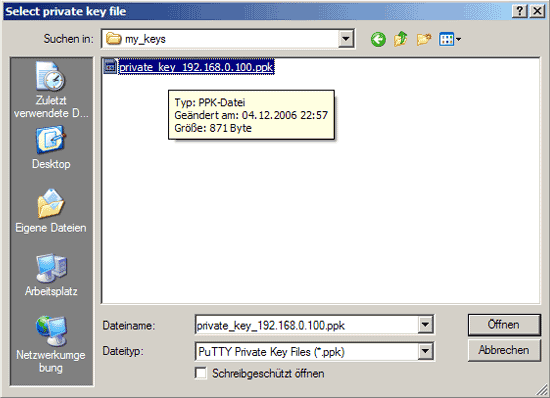
Task: Click the folder icon in 'Suchen in' box
Action: [x=114, y=39]
